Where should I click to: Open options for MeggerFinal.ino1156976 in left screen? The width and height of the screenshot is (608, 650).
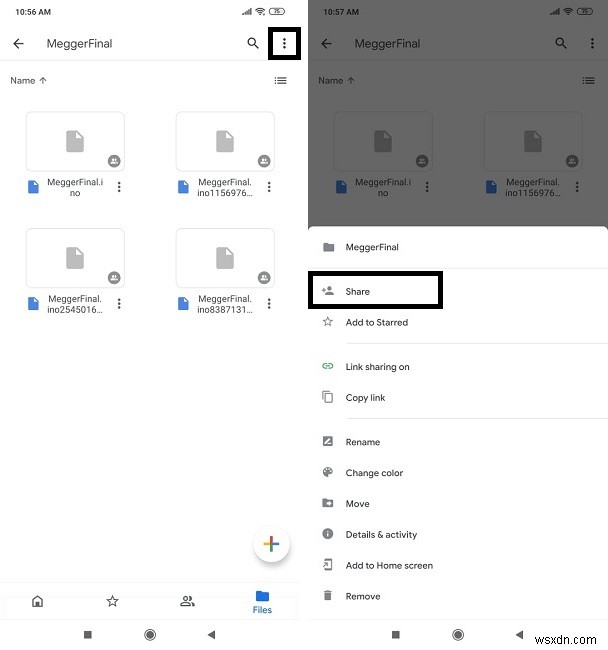269,187
